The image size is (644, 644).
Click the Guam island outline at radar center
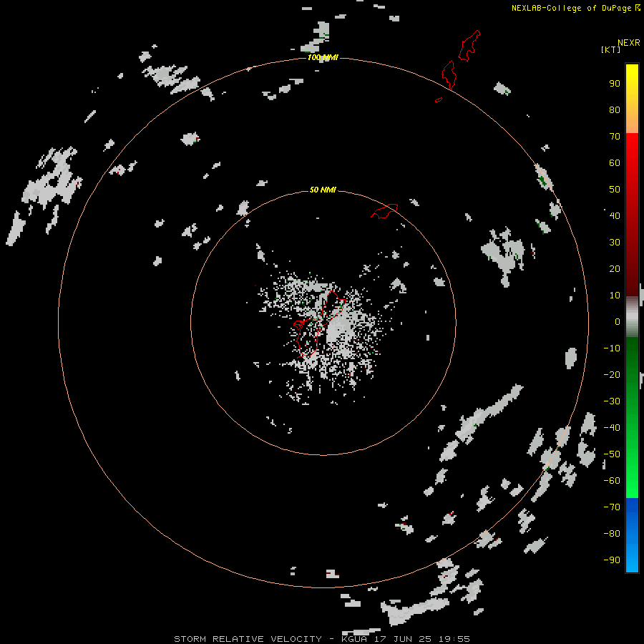[319, 324]
